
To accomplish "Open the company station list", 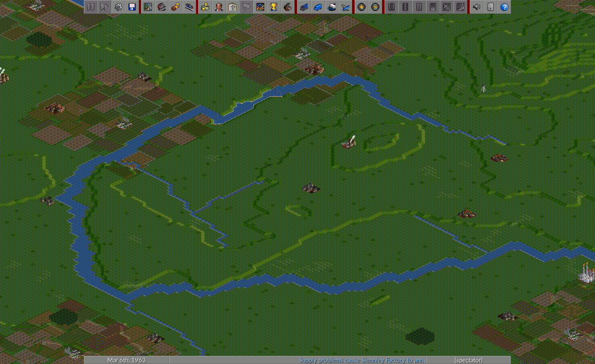I will click(x=189, y=7).
